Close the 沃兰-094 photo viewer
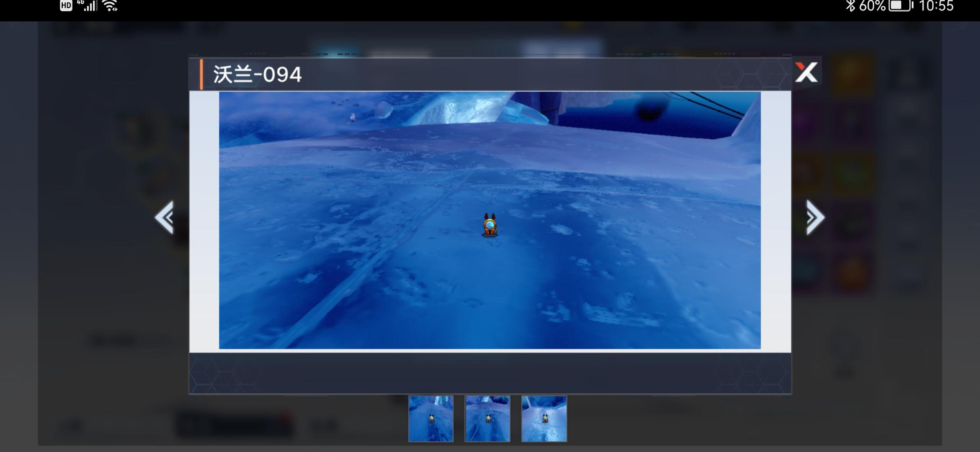 point(807,72)
